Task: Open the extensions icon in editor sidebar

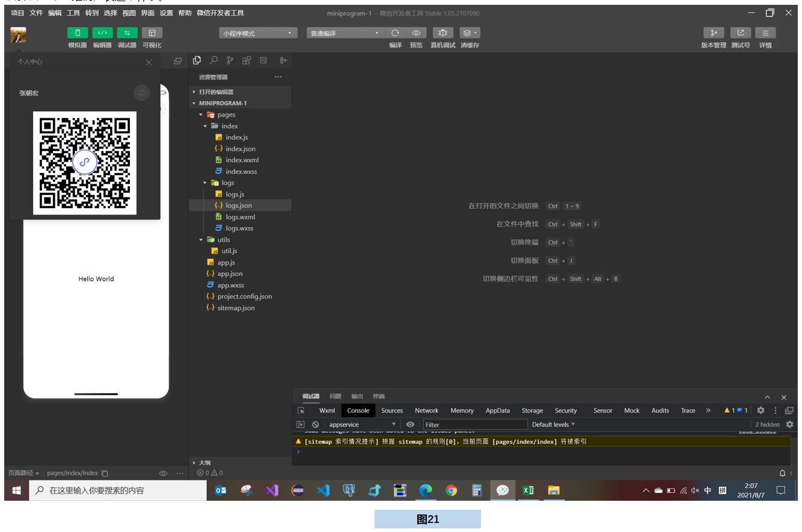Action: tap(246, 60)
